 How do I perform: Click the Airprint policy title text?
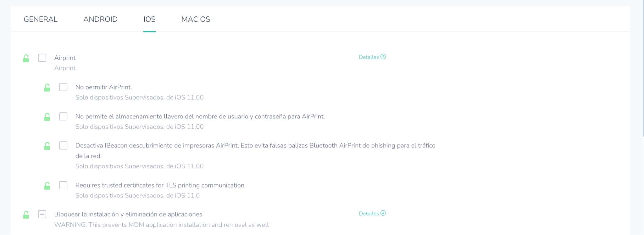point(65,58)
